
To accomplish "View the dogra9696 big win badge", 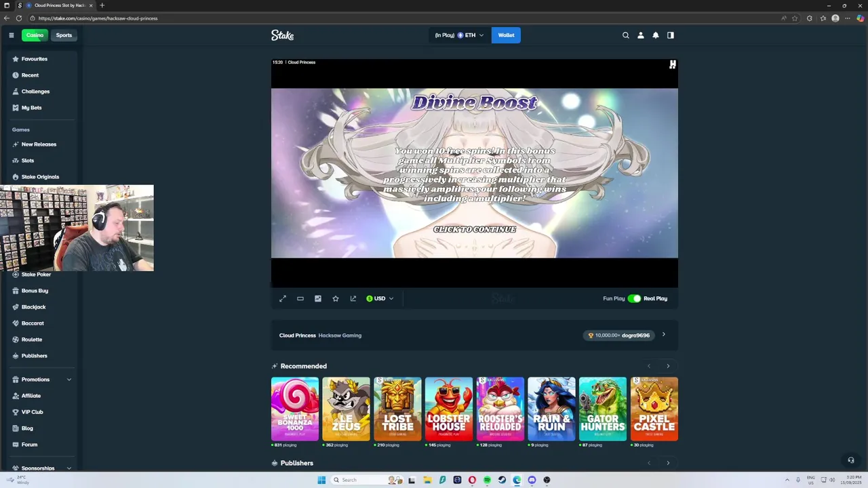I will [x=618, y=335].
